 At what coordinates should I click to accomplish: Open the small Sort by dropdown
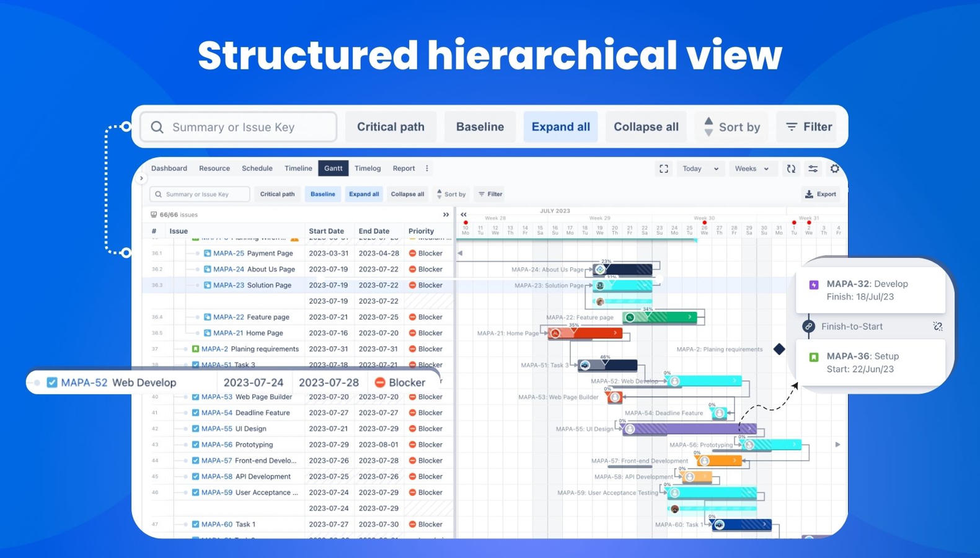(x=451, y=194)
